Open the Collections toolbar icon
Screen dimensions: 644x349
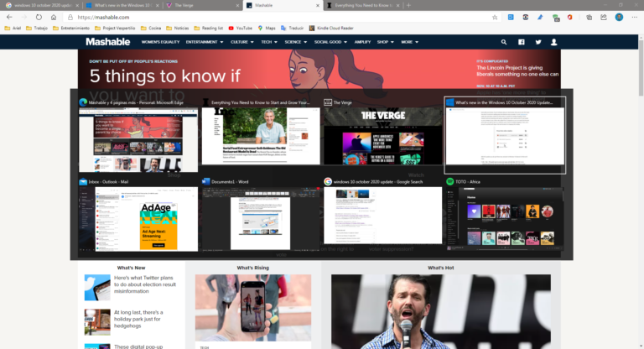(x=589, y=18)
